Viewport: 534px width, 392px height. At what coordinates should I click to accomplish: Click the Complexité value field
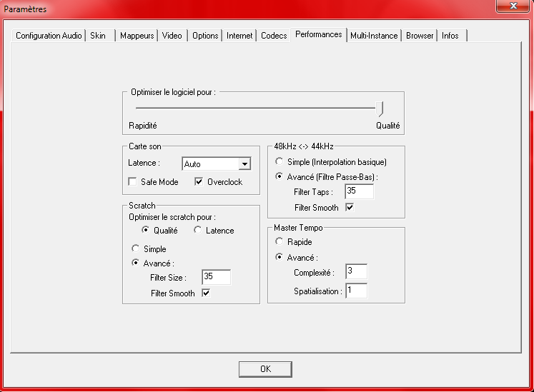[356, 271]
